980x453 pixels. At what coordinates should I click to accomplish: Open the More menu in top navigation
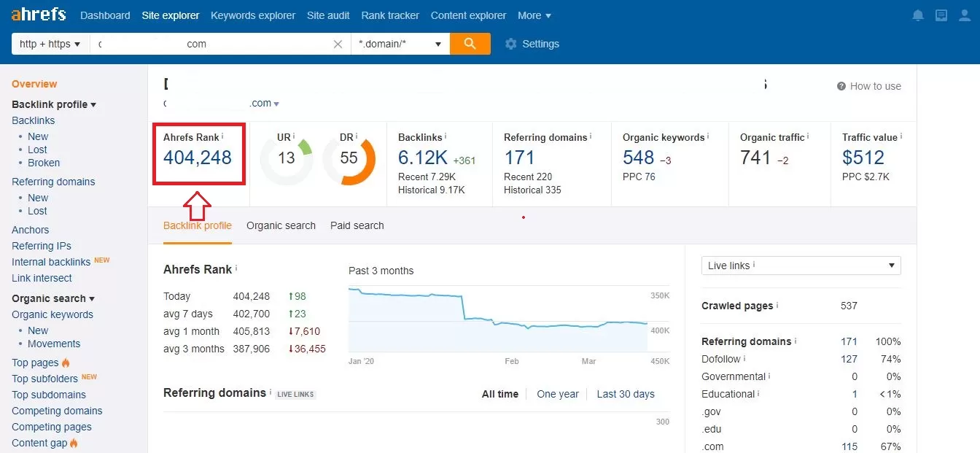534,15
